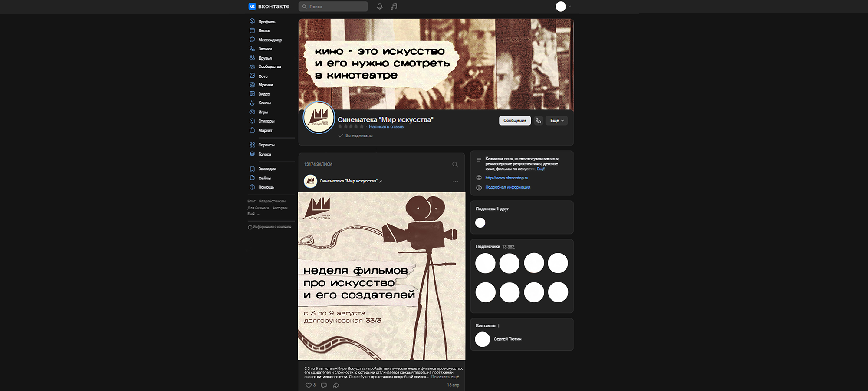Open Файлы in the sidebar
This screenshot has width=868, height=391.
260,178
